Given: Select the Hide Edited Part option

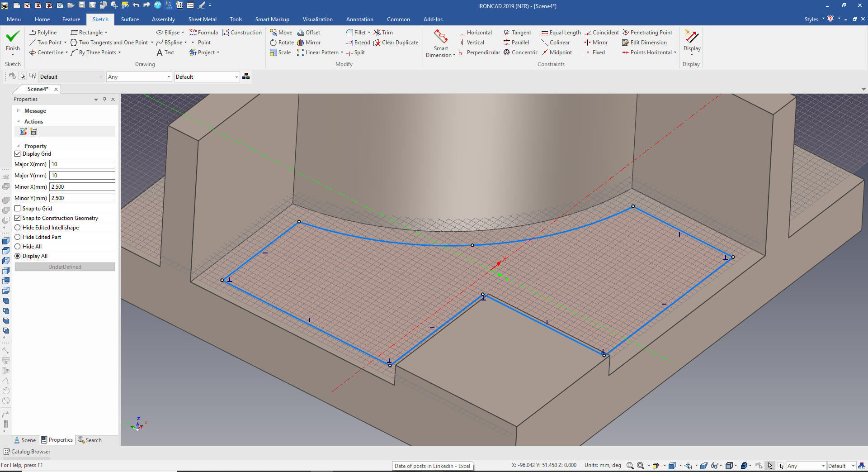Looking at the screenshot, I should coord(18,237).
